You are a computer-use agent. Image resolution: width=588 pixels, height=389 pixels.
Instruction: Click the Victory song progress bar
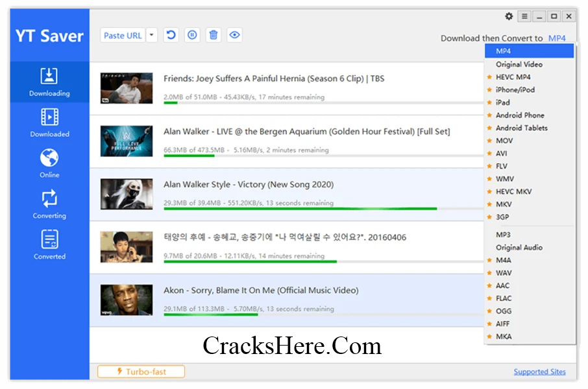(323, 208)
